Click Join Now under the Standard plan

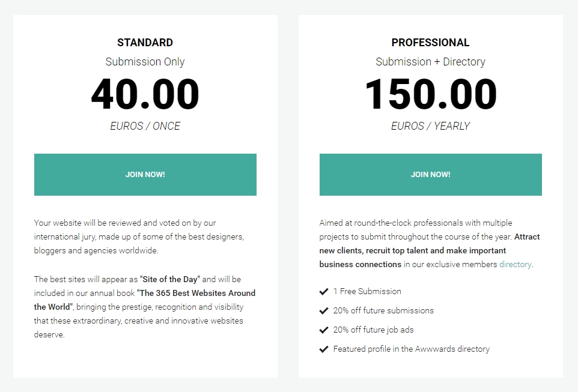(145, 175)
